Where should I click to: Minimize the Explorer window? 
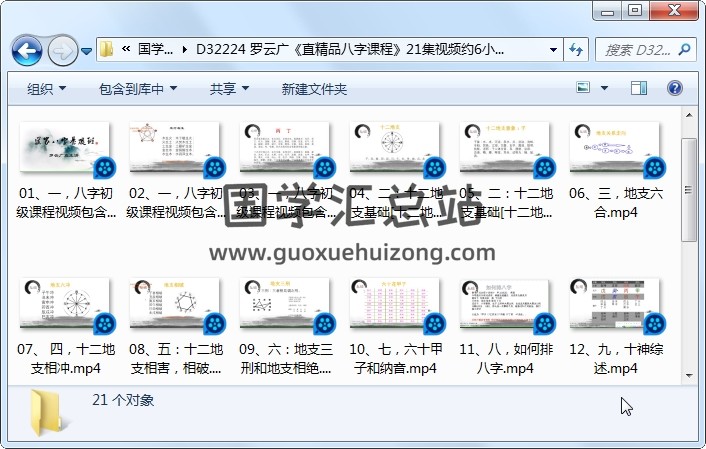coord(607,11)
